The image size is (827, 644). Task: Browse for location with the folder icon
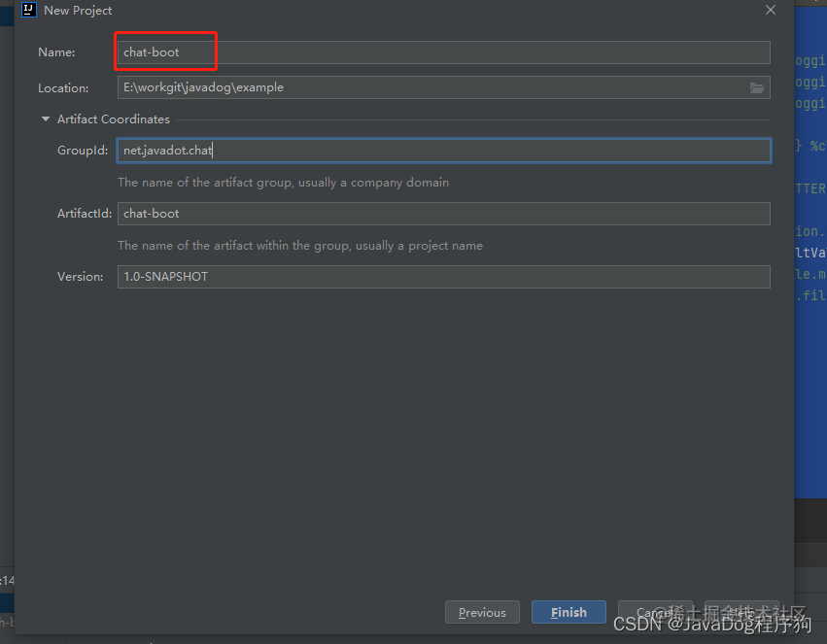tap(757, 87)
